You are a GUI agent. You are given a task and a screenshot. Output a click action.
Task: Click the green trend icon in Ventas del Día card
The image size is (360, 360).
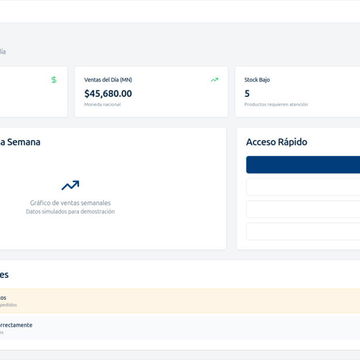coord(215,80)
